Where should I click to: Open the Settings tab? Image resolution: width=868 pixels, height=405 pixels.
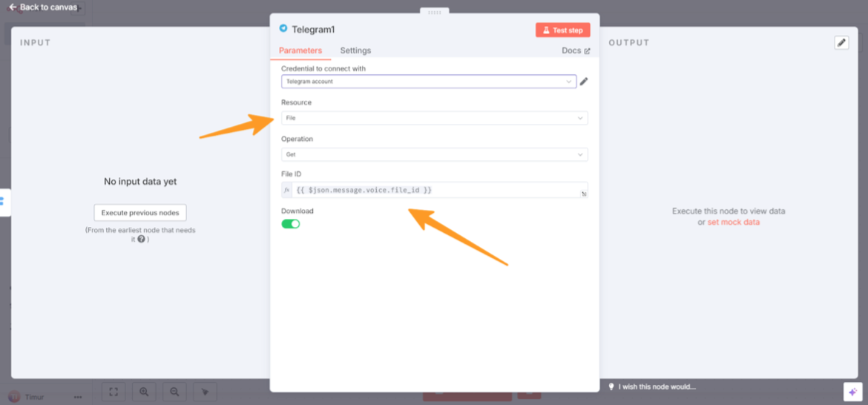point(355,50)
